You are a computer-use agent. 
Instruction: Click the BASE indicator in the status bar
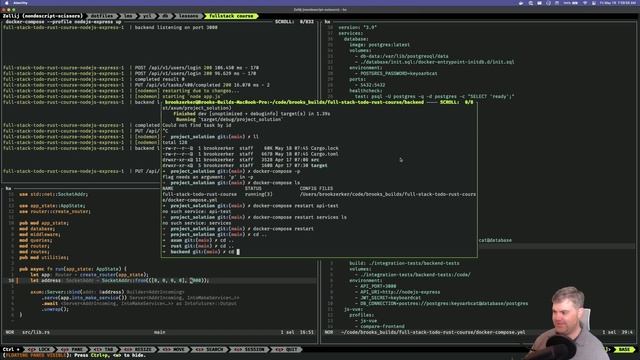coord(624,349)
